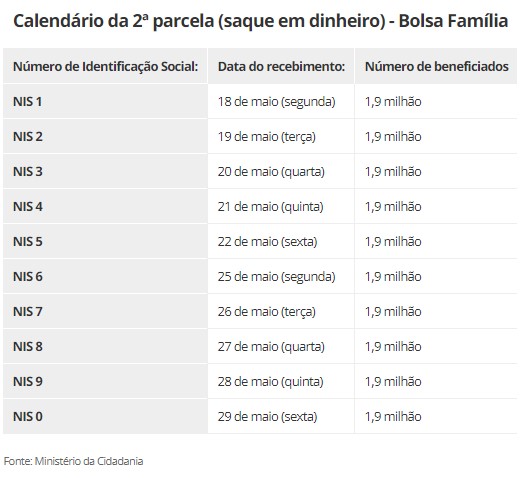Click the NIS 2 row label

click(x=28, y=137)
